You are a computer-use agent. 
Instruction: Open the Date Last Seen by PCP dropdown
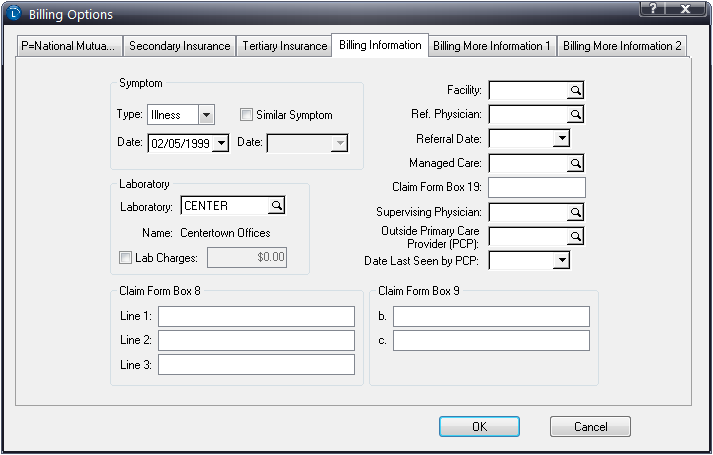coord(562,260)
